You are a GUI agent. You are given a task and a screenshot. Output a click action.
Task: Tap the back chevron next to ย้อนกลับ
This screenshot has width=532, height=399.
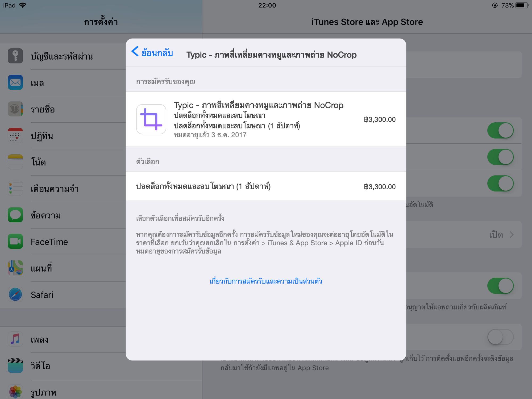[135, 51]
